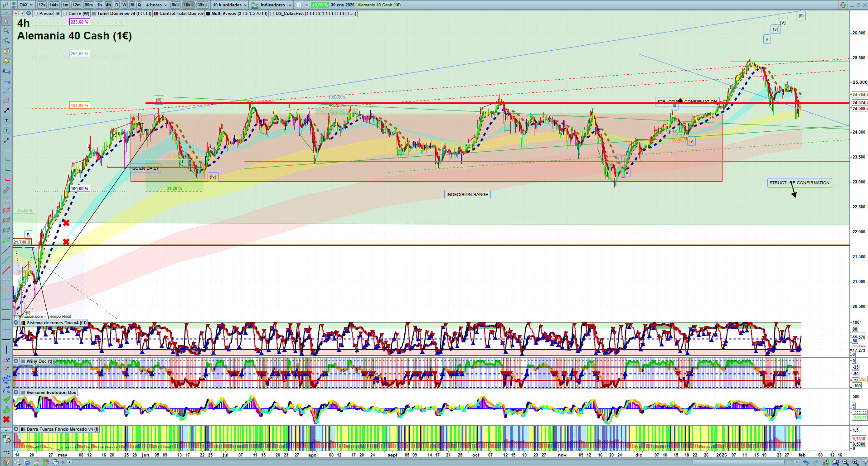This screenshot has height=466, width=868.
Task: Select the 12s timeframe tab
Action: (42, 5)
